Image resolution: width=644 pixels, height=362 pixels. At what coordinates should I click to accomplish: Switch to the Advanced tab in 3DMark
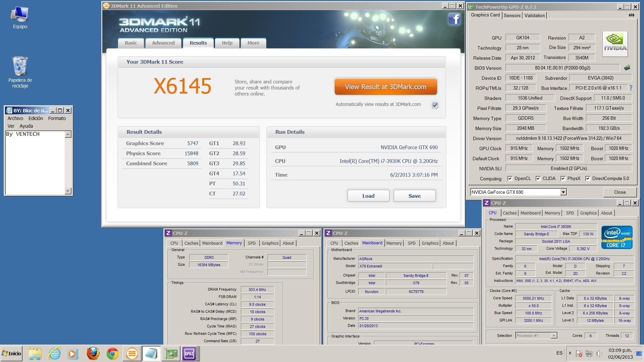pos(163,43)
